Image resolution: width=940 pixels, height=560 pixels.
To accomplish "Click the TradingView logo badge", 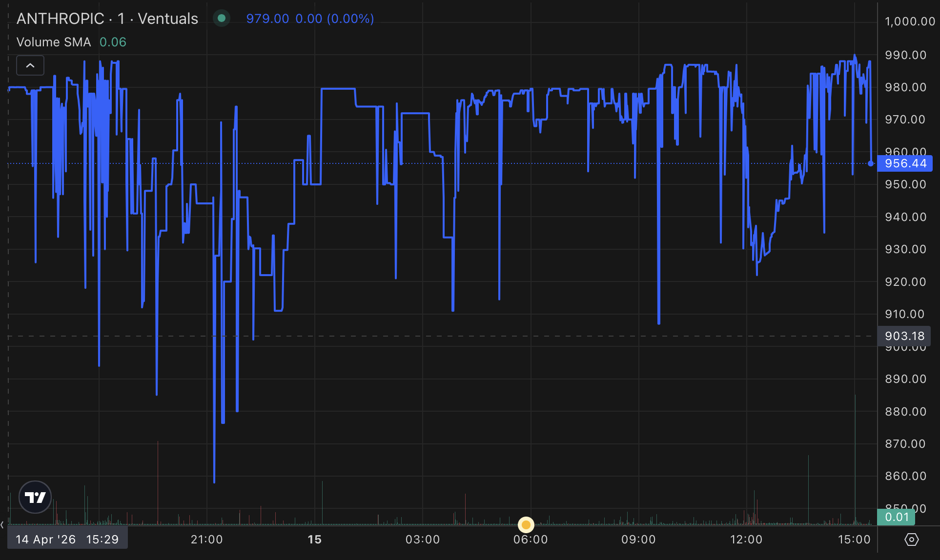I will (35, 497).
